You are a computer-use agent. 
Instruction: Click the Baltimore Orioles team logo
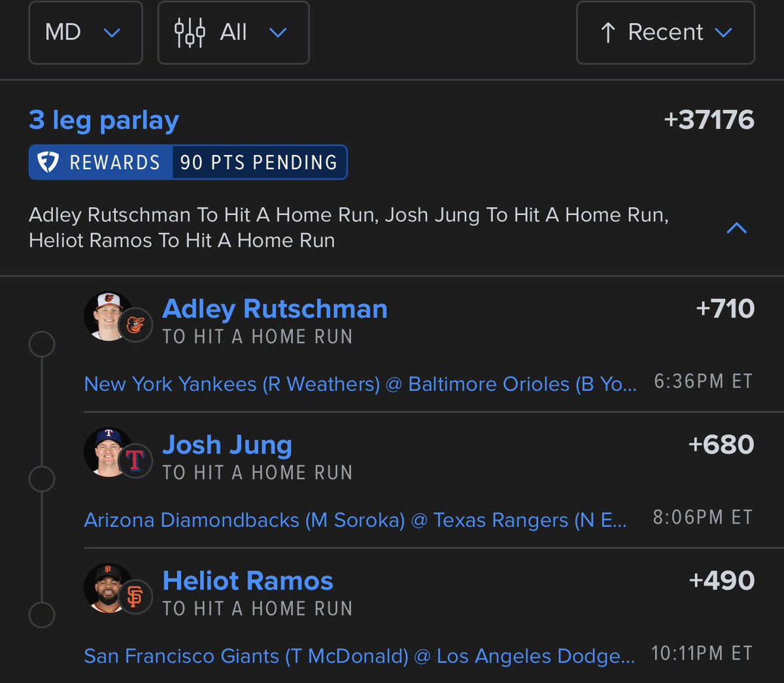[135, 325]
